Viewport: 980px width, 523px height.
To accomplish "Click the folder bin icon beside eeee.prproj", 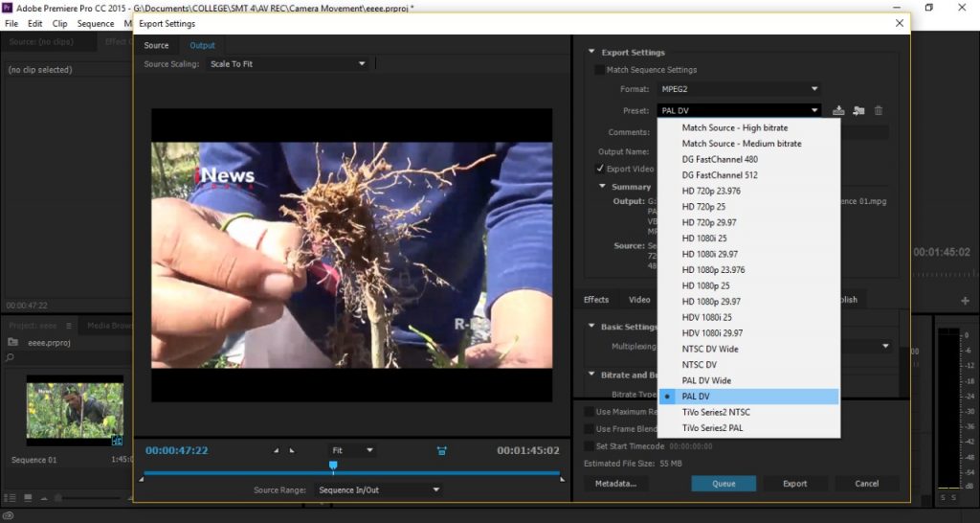I will tap(12, 342).
